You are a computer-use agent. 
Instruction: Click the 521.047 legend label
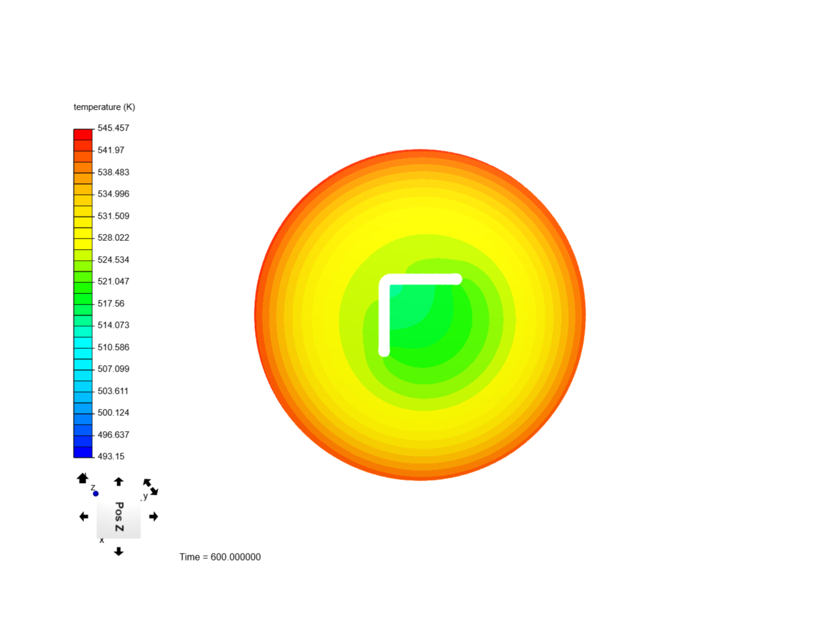113,281
